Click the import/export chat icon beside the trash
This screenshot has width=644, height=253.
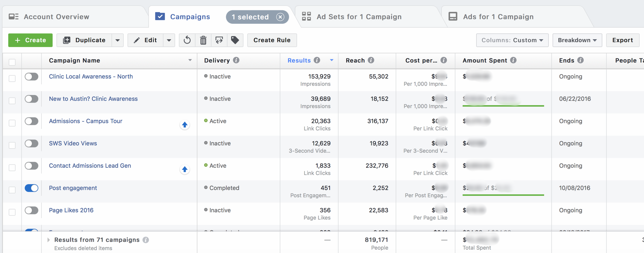(x=219, y=40)
